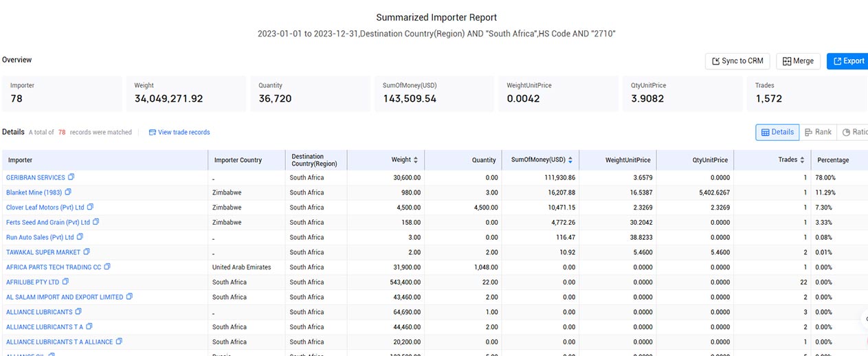Copy icon next to ALLIANCE LUBRICANTS T A with 44,460.00

coord(89,326)
